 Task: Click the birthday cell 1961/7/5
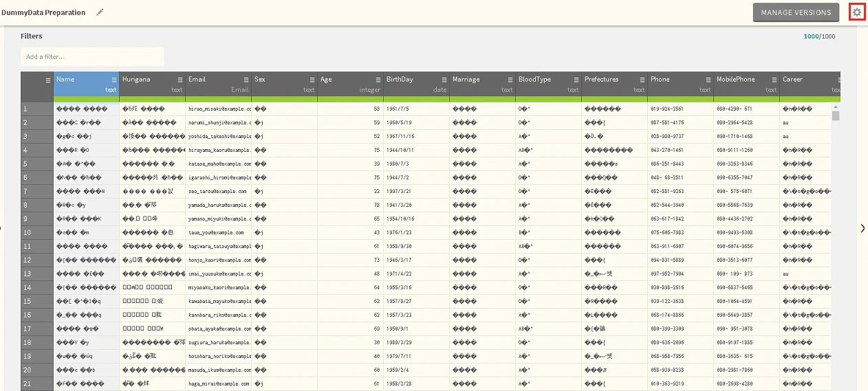tap(417, 109)
